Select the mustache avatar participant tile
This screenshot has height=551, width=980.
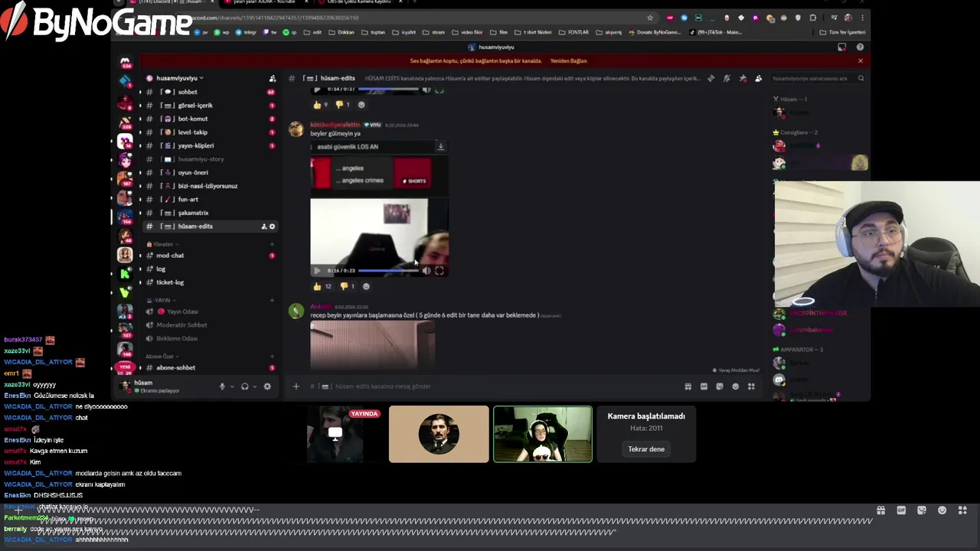(x=439, y=434)
